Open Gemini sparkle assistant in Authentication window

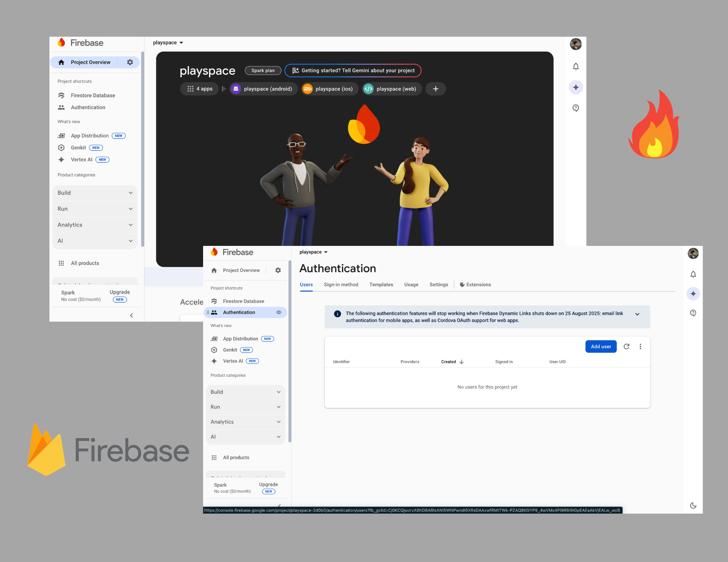[693, 294]
